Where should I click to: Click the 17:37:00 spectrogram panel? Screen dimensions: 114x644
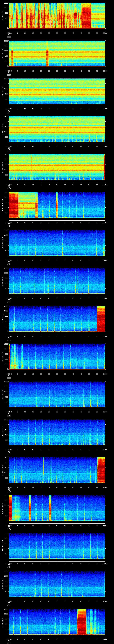pyautogui.click(x=57, y=508)
